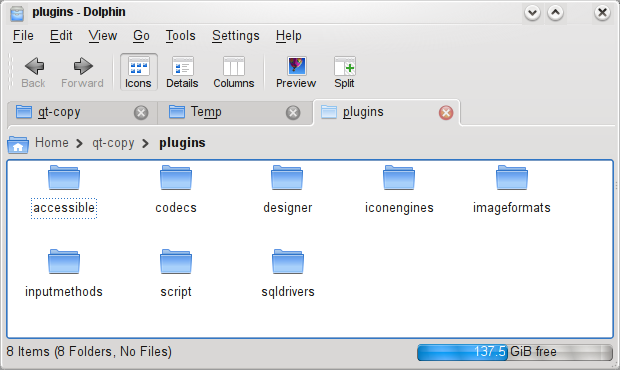
Task: Click the designer folder name label
Action: click(288, 208)
